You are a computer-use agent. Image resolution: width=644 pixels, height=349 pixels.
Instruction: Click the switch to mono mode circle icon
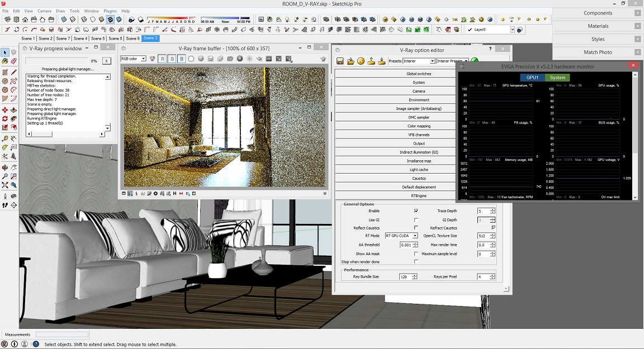191,59
